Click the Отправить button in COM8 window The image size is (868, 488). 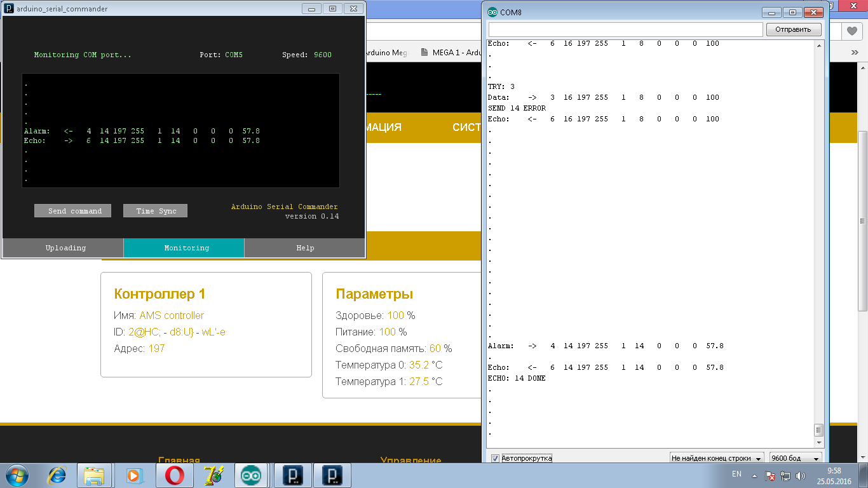coord(794,29)
